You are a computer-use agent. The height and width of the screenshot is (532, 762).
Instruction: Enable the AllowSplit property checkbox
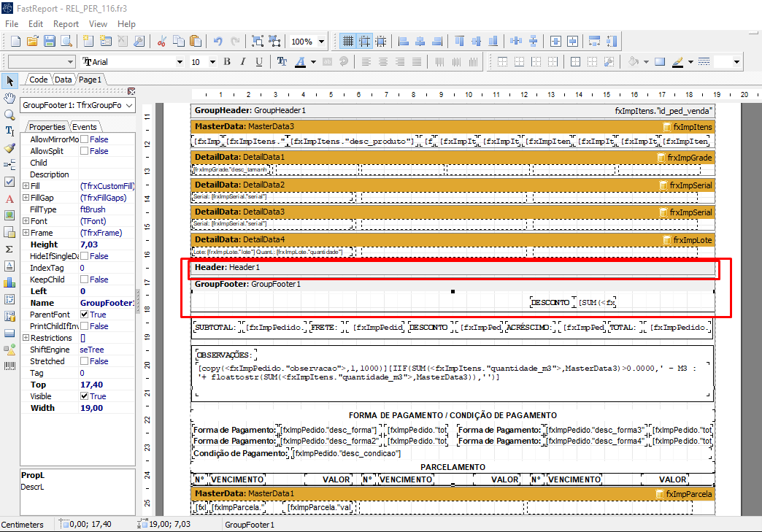84,151
